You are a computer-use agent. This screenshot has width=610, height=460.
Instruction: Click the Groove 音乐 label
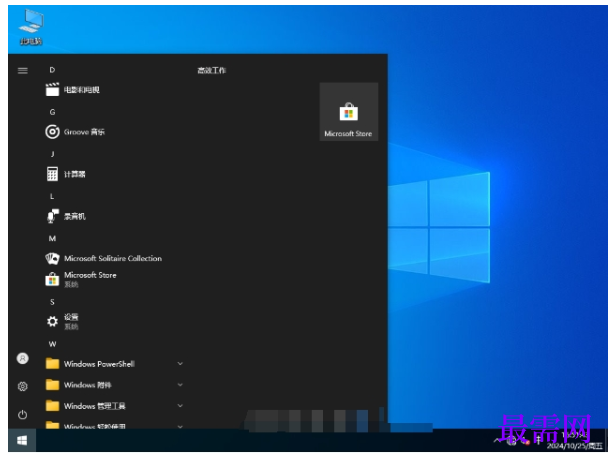tap(84, 132)
